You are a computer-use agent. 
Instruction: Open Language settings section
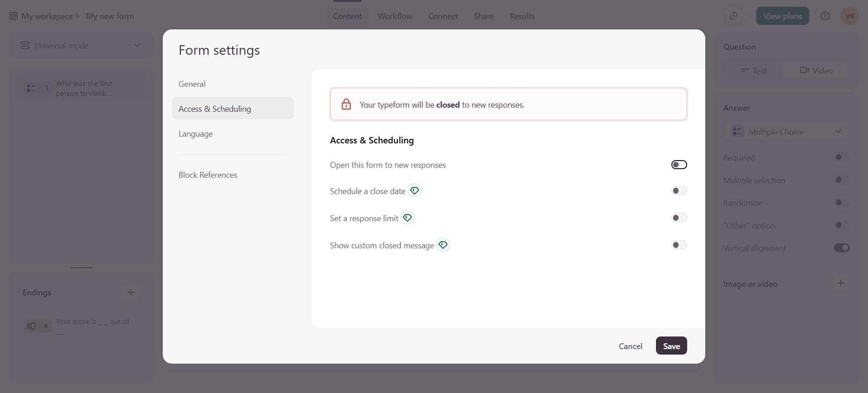coord(195,134)
